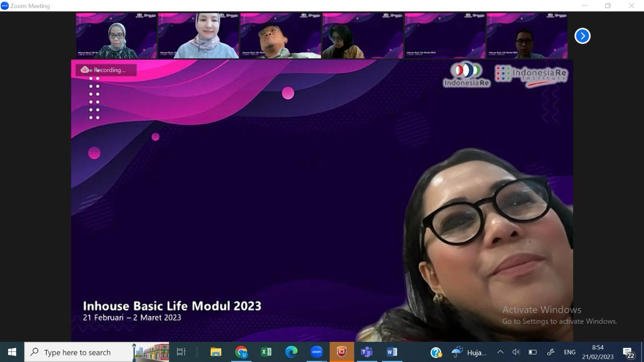The width and height of the screenshot is (644, 362).
Task: Open the Get Help question mark icon
Action: [x=436, y=352]
